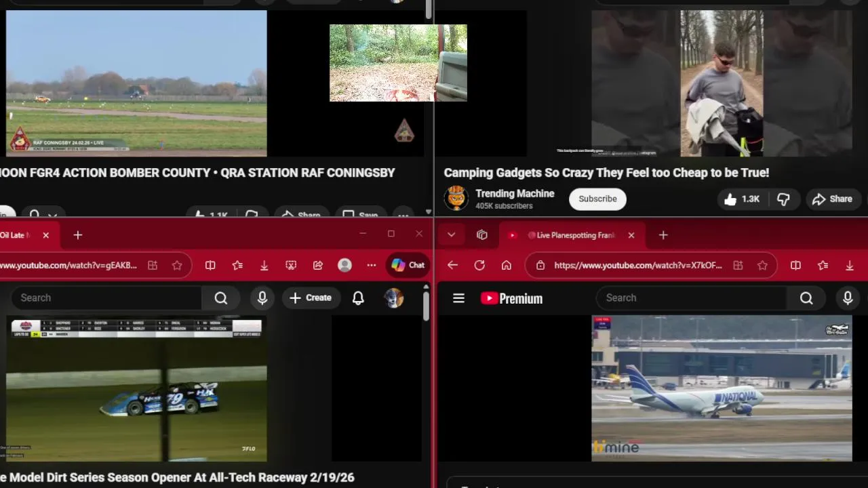Search by voice in planespotting YouTube window
This screenshot has height=488, width=868.
848,298
